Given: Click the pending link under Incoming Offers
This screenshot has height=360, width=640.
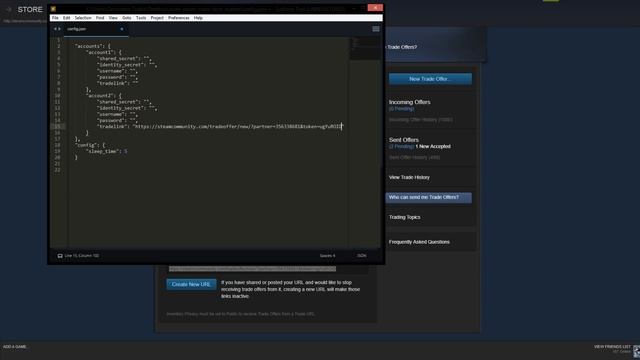Looking at the screenshot, I should point(401,109).
